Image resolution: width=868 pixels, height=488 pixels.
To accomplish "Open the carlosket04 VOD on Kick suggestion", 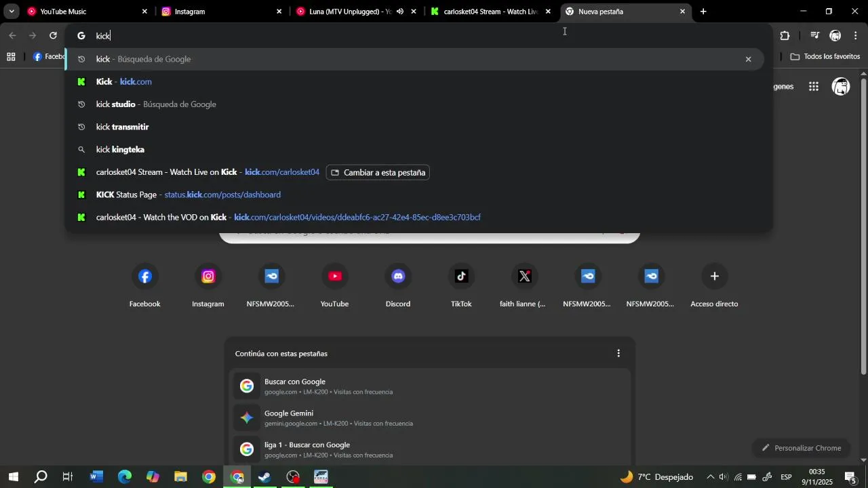I will click(415, 217).
